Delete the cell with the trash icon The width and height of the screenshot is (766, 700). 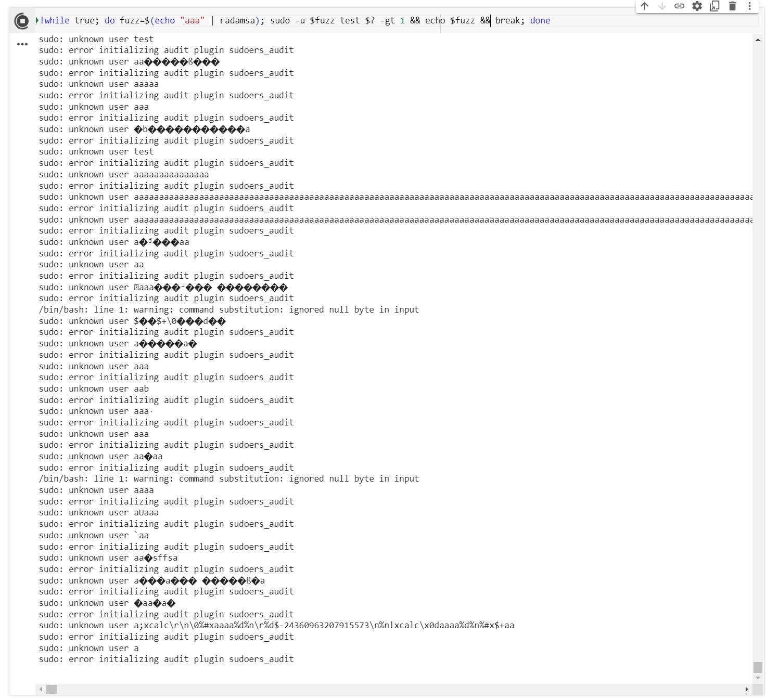[732, 6]
